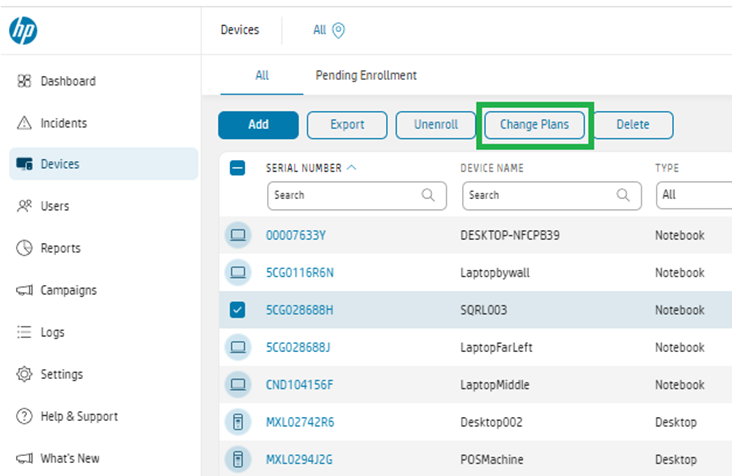Toggle the select-all header checkbox
Image resolution: width=743 pixels, height=476 pixels.
coord(238,168)
